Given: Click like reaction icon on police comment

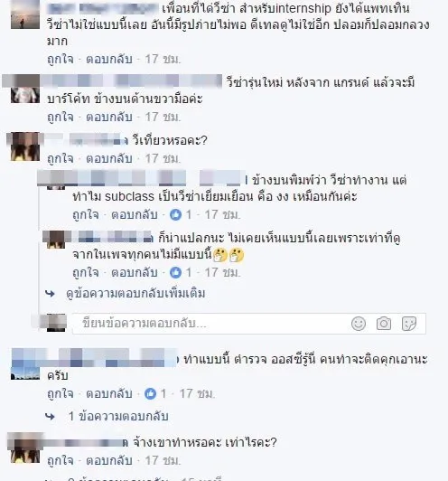Looking at the screenshot, I should pos(151,393).
